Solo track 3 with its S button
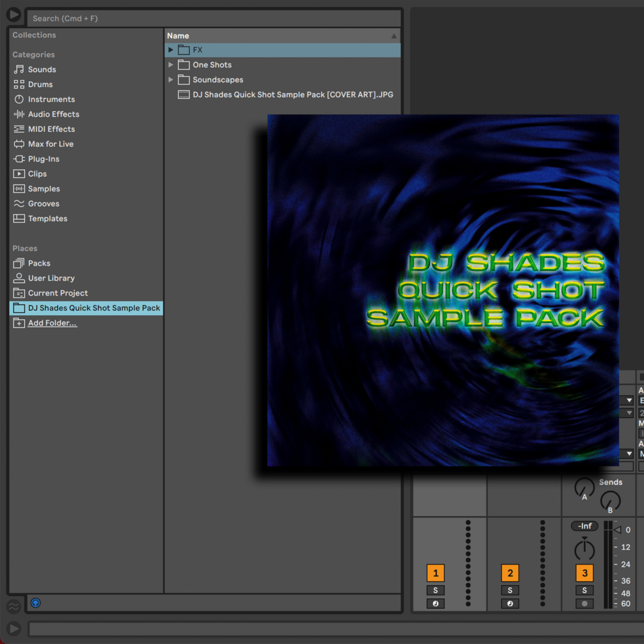Image resolution: width=644 pixels, height=644 pixels. 584,590
